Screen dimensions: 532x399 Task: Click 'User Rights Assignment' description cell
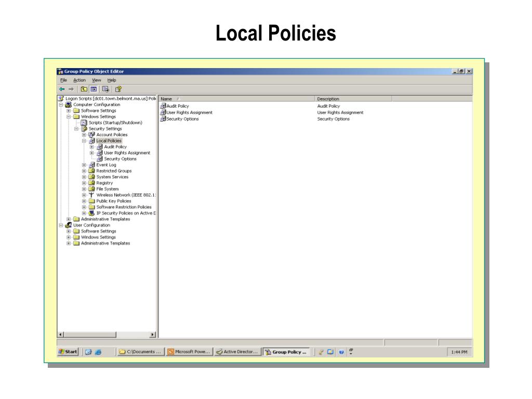pos(340,112)
